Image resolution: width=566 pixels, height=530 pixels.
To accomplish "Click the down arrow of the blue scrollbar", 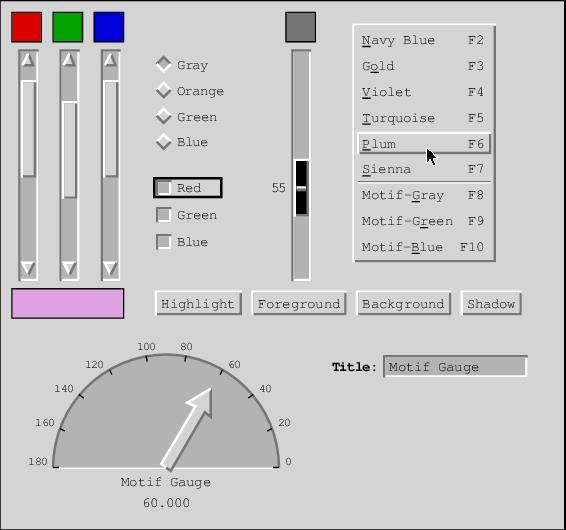I will pyautogui.click(x=110, y=269).
